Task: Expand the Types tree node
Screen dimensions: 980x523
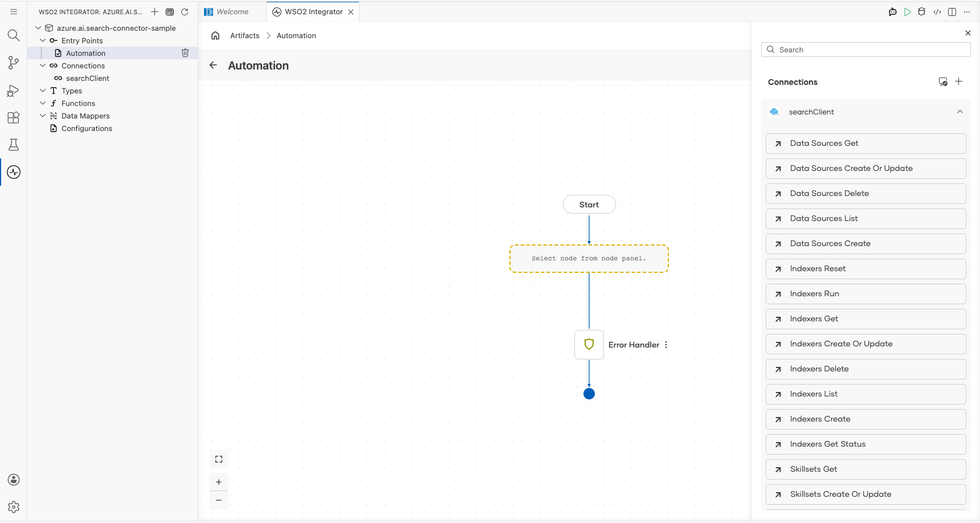Action: 43,91
